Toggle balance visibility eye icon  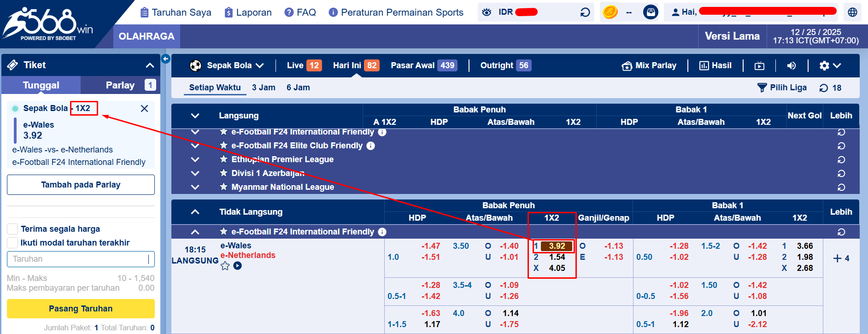487,12
